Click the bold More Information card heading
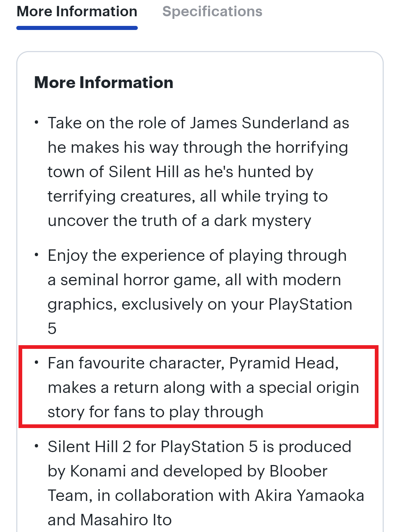This screenshot has width=400, height=532. click(104, 83)
